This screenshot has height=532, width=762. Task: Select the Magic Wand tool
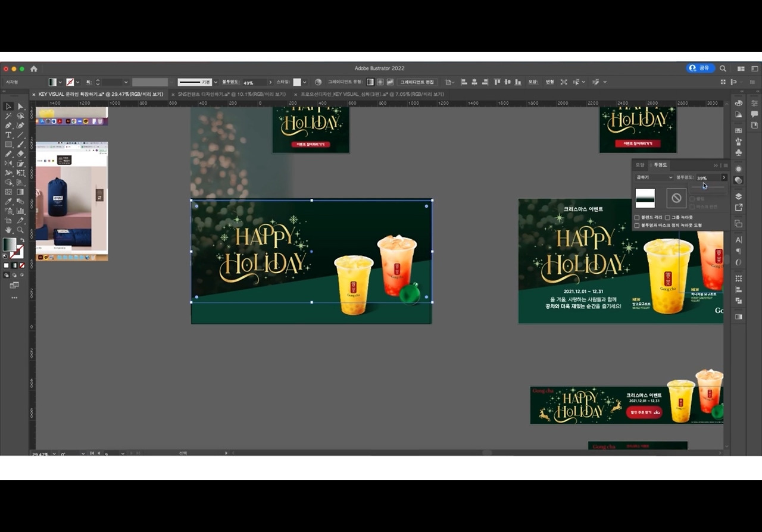coord(8,116)
